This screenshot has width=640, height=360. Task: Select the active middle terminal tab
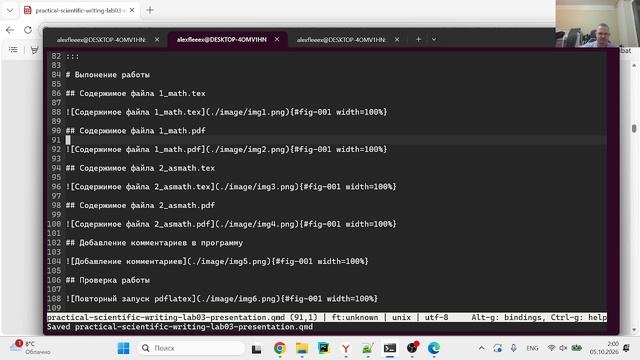point(222,40)
